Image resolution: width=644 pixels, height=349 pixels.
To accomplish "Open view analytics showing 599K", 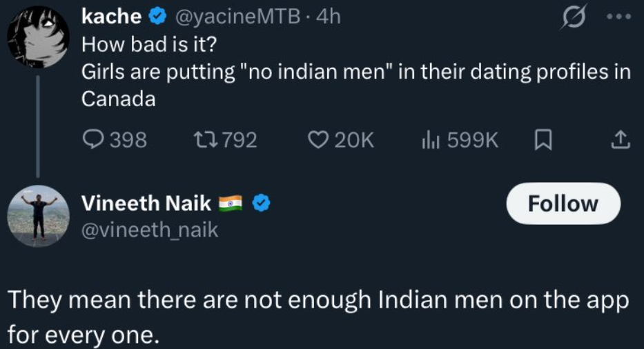I will click(x=430, y=140).
